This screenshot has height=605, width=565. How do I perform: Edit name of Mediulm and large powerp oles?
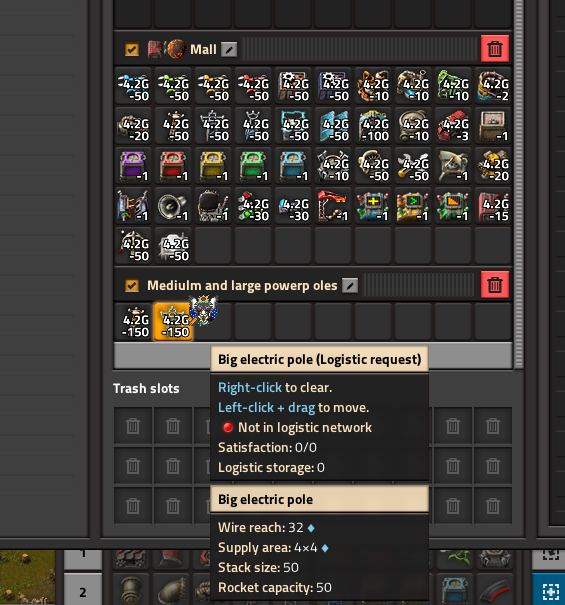tap(350, 286)
